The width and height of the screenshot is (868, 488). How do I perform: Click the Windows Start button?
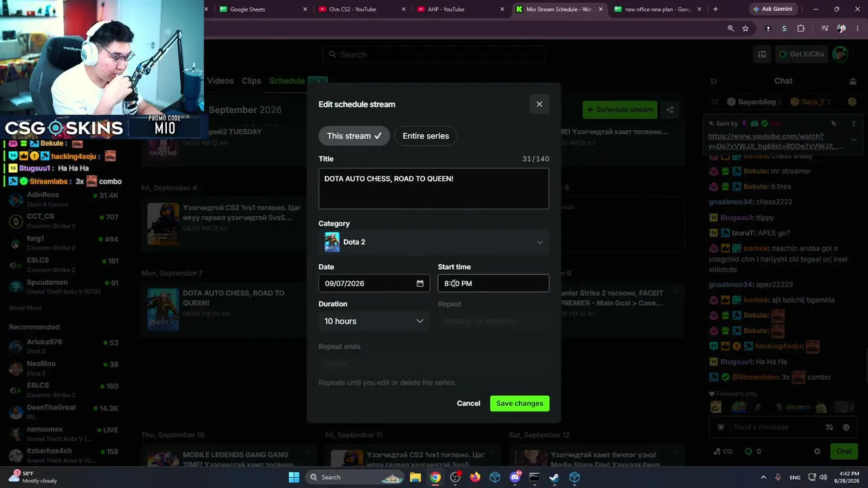point(294,477)
